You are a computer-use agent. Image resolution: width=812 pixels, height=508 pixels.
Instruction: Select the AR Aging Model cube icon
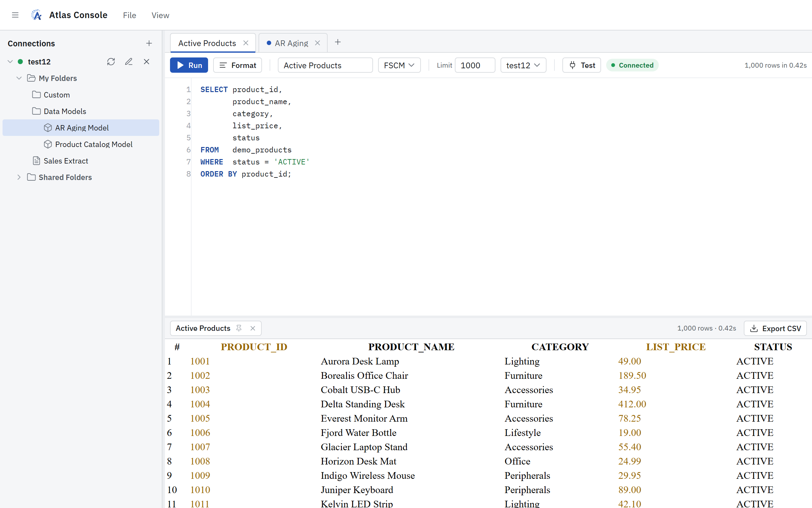point(48,128)
